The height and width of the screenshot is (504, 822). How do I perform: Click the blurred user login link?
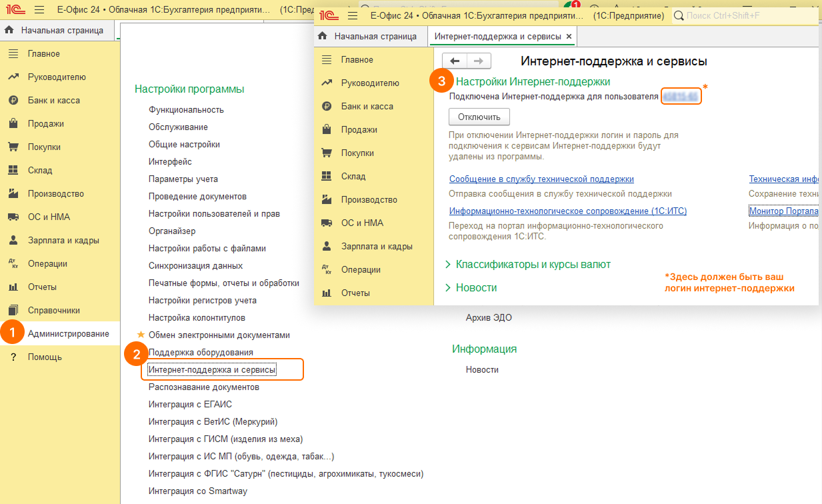tap(681, 97)
